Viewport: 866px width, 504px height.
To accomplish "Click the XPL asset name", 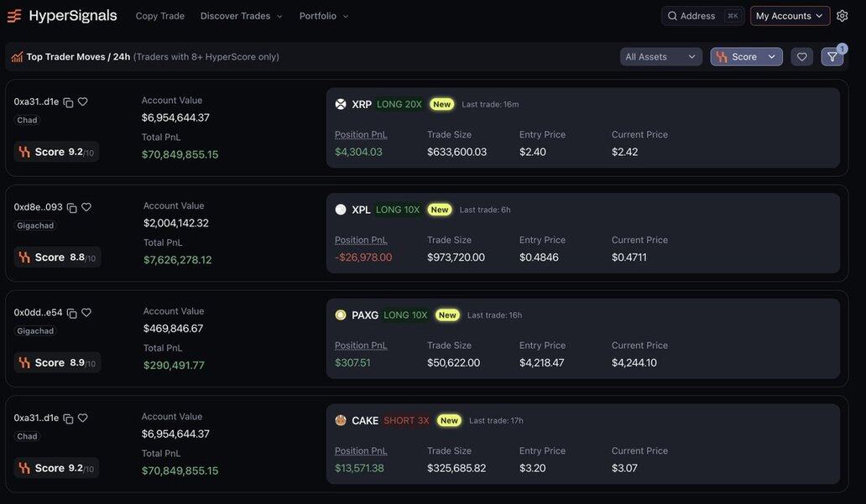I will [x=361, y=210].
